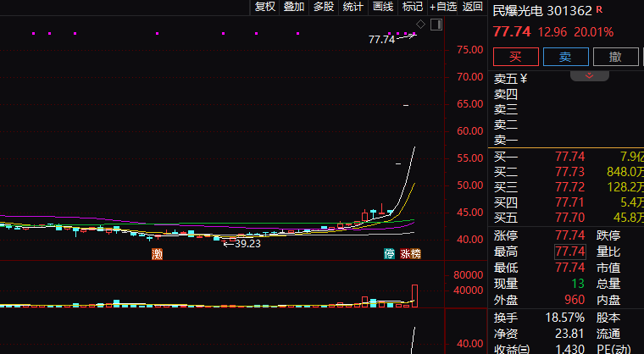Activate the 画线 drawing tool
Viewport: 644px width, 354px height.
383,7
